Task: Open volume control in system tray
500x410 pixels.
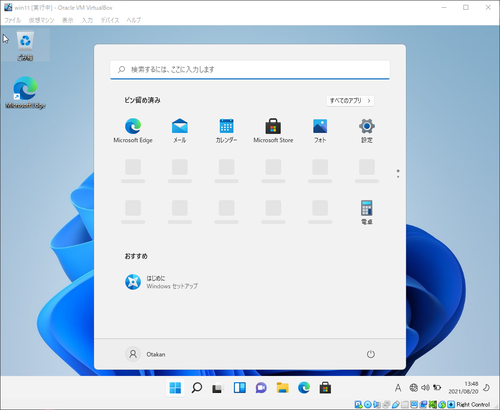Action: 425,387
